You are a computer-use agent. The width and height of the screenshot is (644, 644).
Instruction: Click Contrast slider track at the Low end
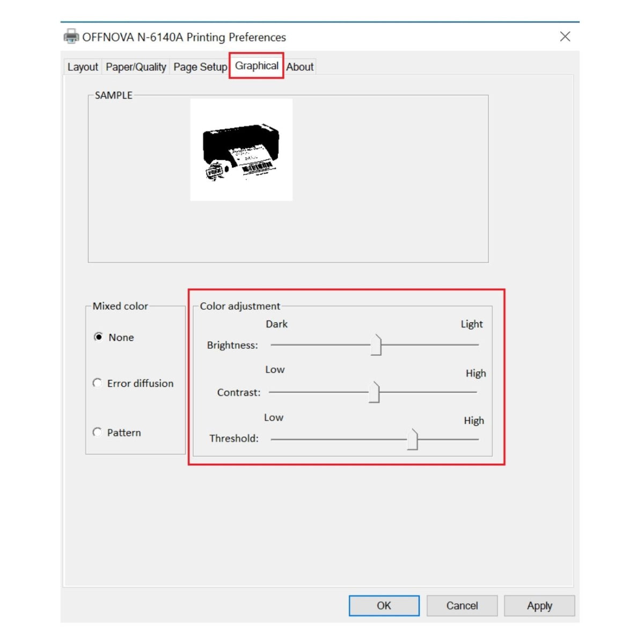(x=275, y=392)
